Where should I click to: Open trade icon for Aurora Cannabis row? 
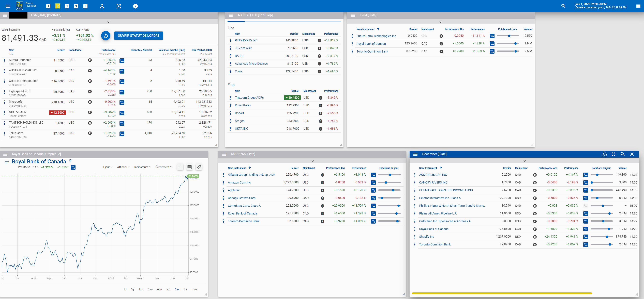coord(122,61)
